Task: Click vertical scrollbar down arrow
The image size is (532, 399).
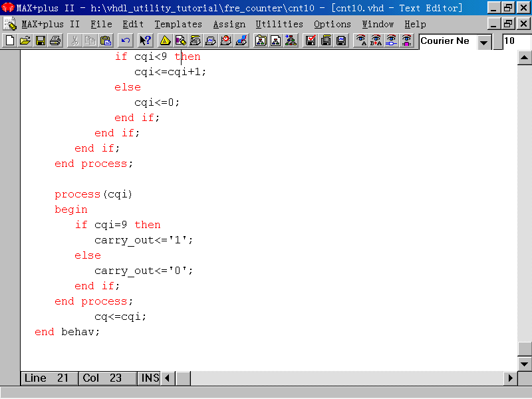Action: [x=524, y=364]
